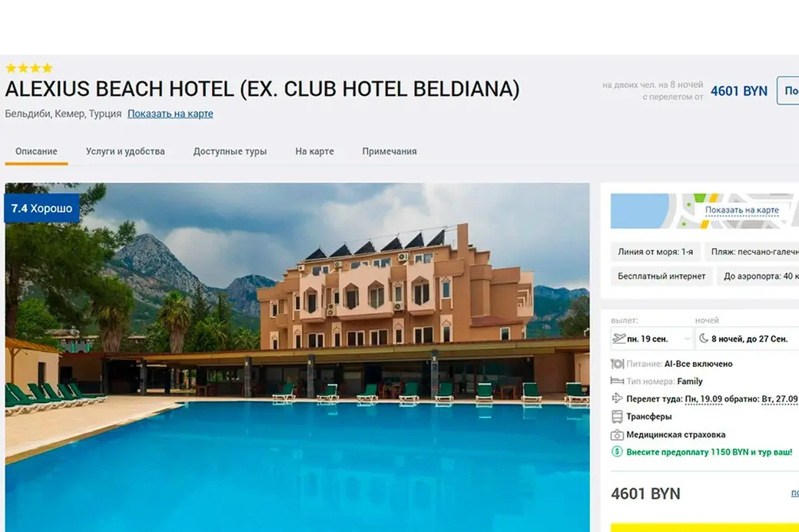Click the 7.4 Хорошо rating badge
Screen dimensions: 799x532
41,208
